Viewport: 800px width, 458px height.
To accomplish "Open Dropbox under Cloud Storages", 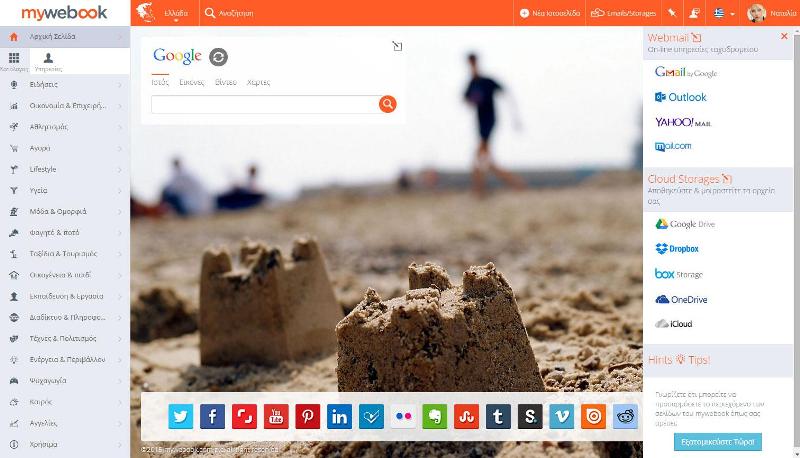I will pyautogui.click(x=677, y=248).
